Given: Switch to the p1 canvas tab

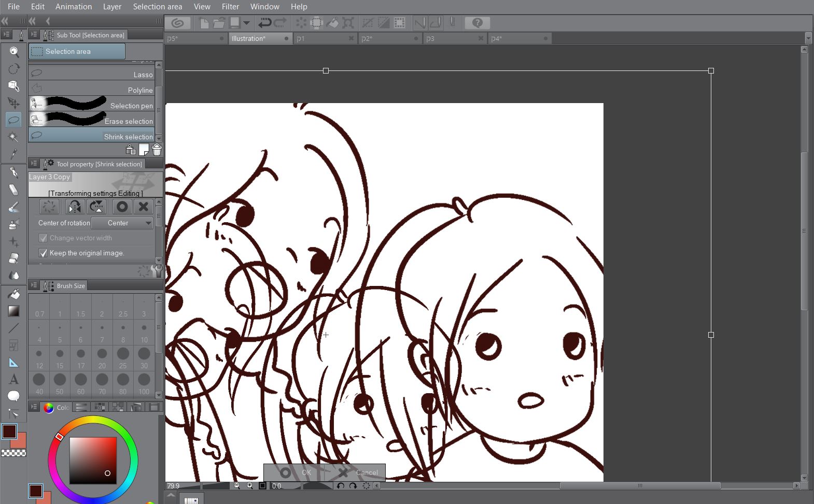Looking at the screenshot, I should [326, 38].
